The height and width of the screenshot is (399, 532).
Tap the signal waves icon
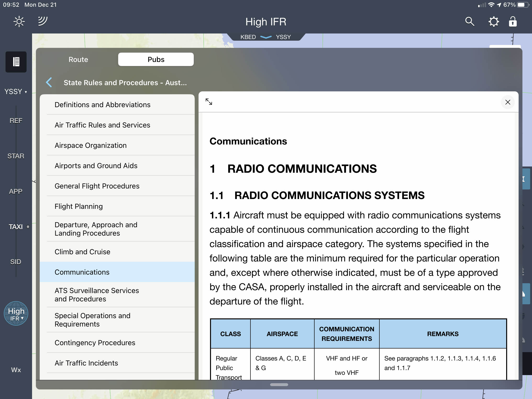point(43,21)
